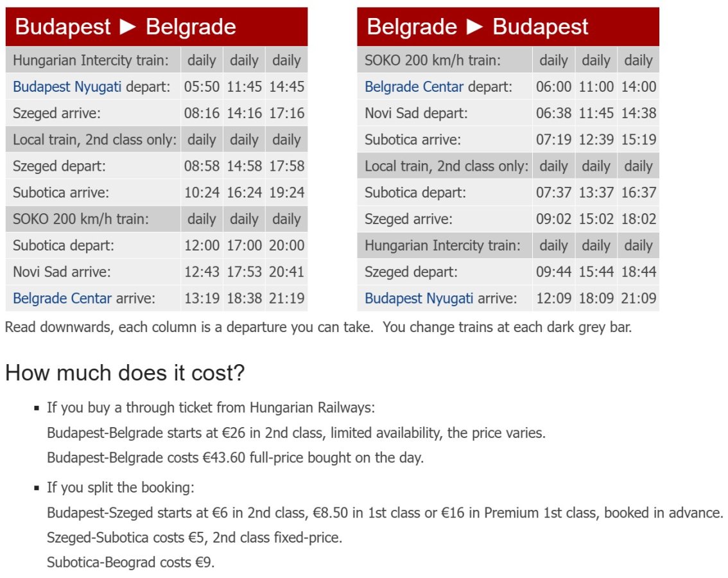Click the €43.60 full-price fare line

tap(235, 458)
